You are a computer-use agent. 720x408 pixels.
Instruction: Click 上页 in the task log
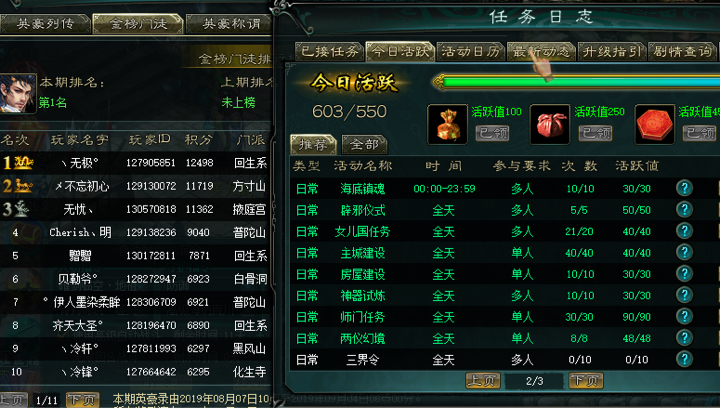[x=483, y=380]
